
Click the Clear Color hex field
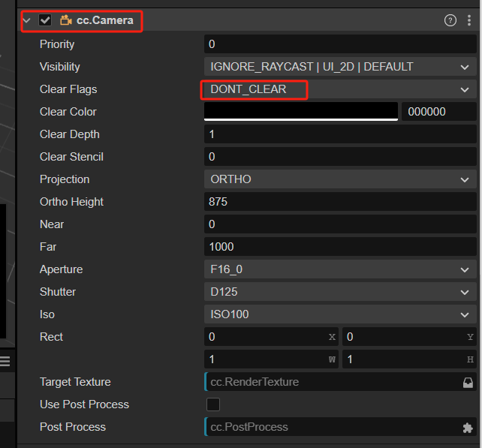[x=439, y=112]
